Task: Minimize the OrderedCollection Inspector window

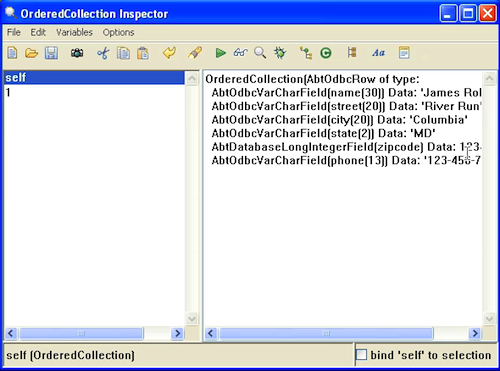Action: [448, 14]
